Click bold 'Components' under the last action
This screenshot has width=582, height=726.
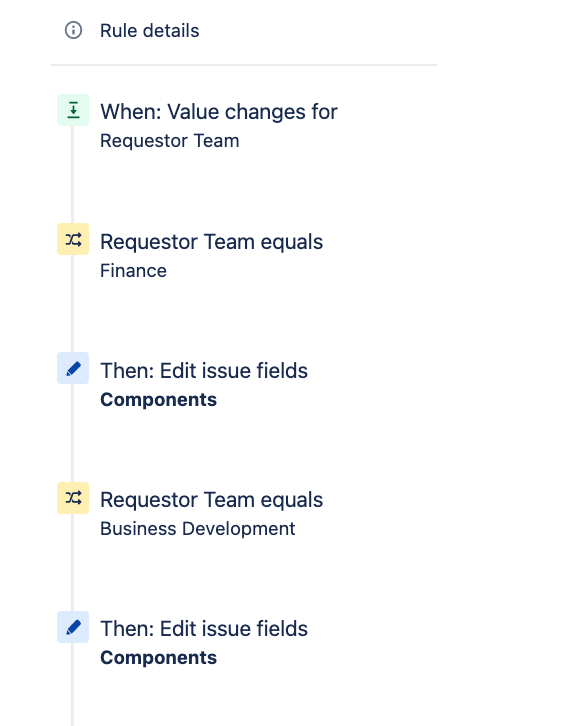tap(158, 658)
